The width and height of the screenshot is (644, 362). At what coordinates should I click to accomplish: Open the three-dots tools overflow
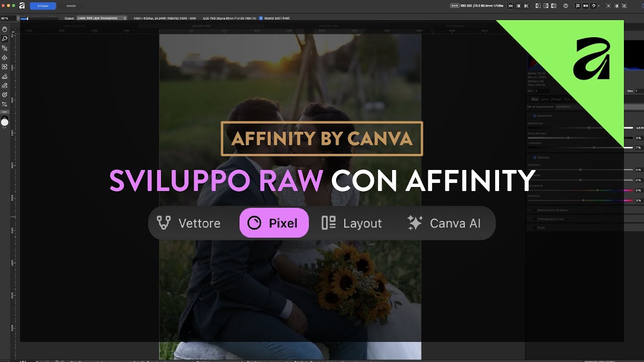[x=5, y=112]
